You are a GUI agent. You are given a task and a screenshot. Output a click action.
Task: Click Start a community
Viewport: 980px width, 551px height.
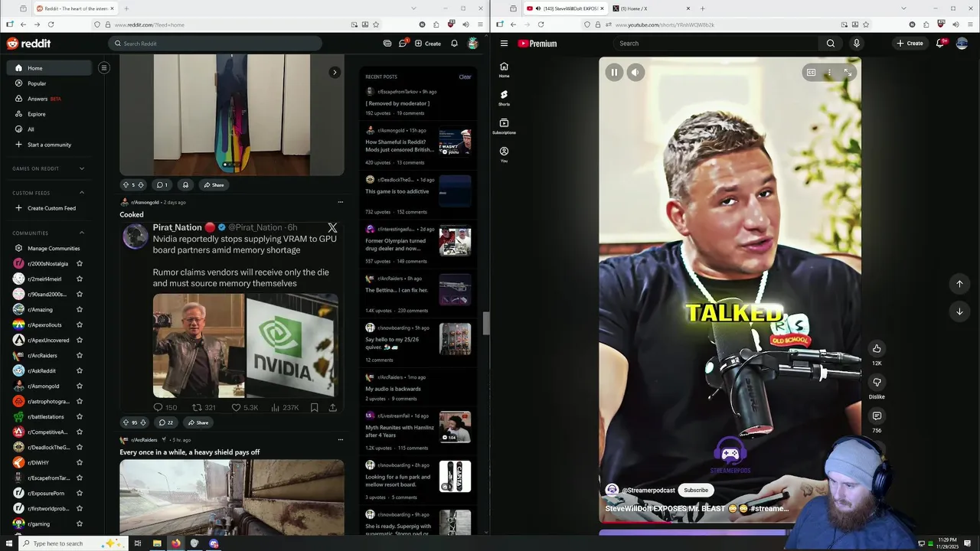49,145
